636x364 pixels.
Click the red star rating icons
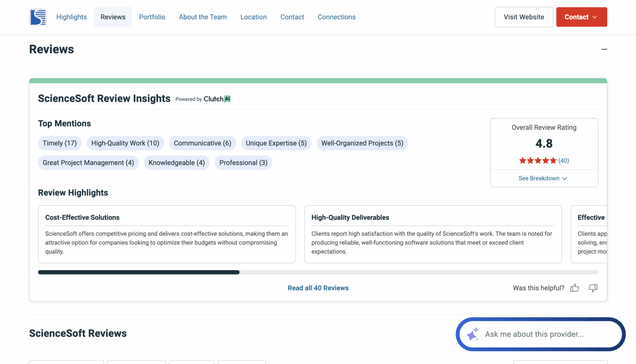538,161
